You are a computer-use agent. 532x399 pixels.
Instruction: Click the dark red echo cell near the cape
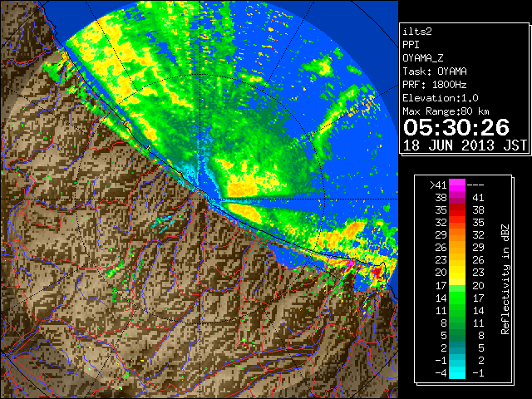[377, 272]
